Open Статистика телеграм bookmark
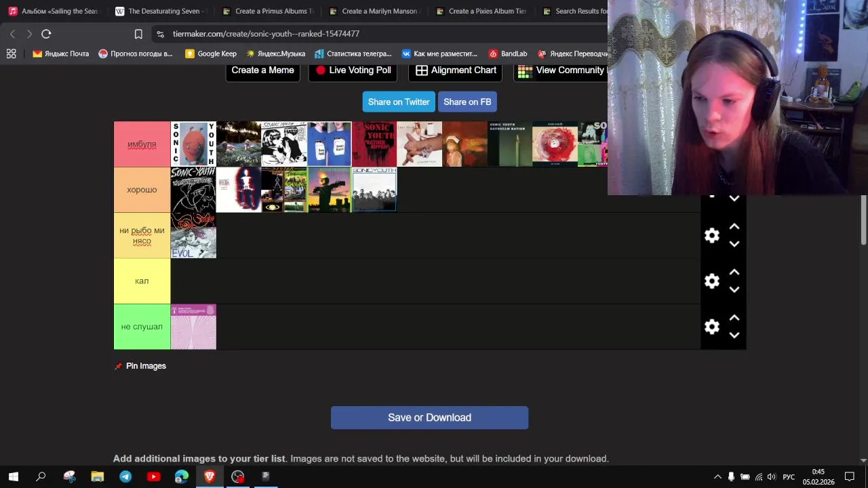The width and height of the screenshot is (868, 488). [x=353, y=54]
